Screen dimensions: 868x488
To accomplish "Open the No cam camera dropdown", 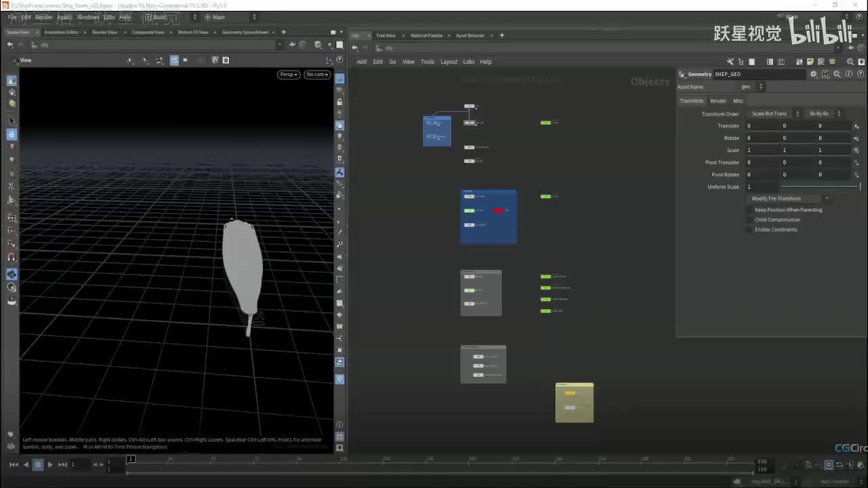I will coord(317,75).
